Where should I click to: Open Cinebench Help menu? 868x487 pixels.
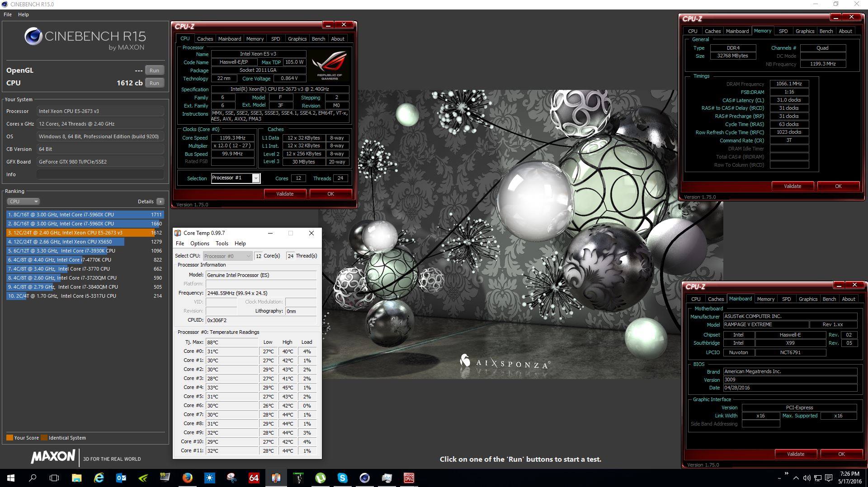[x=24, y=14]
